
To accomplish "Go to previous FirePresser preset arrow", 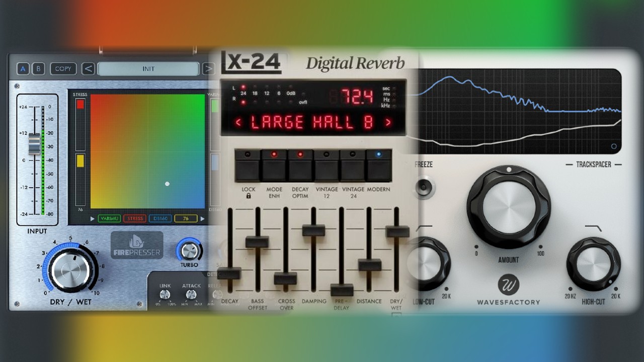I will [x=88, y=69].
